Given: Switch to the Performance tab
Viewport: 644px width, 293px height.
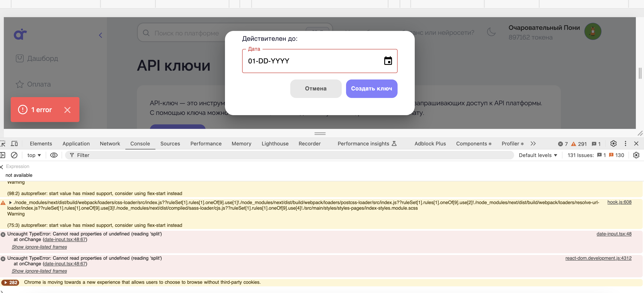Looking at the screenshot, I should tap(206, 144).
